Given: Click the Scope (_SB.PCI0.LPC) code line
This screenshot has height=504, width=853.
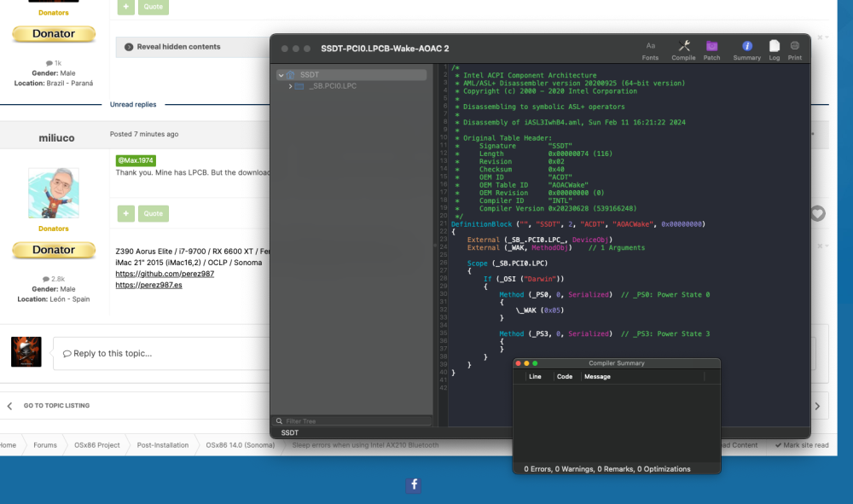Looking at the screenshot, I should click(507, 264).
